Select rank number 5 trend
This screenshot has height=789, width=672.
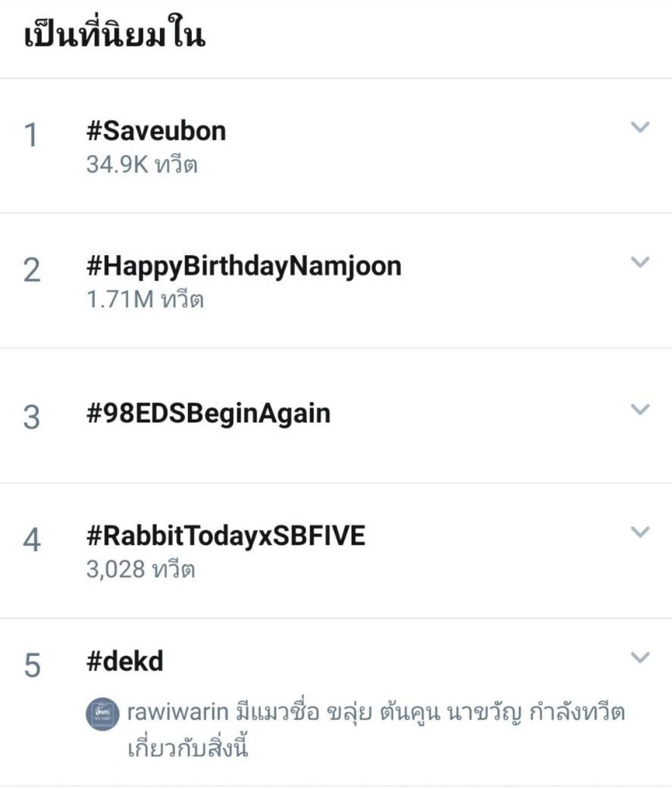point(31,666)
